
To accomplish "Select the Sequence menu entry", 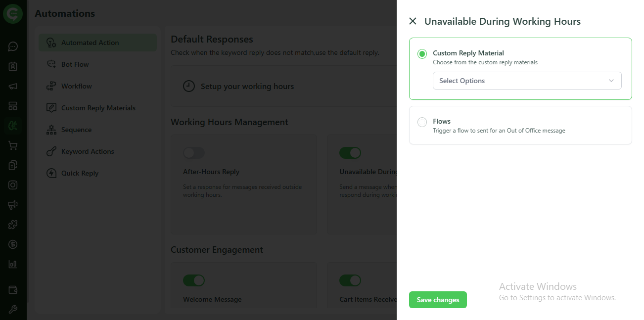I will (76, 129).
